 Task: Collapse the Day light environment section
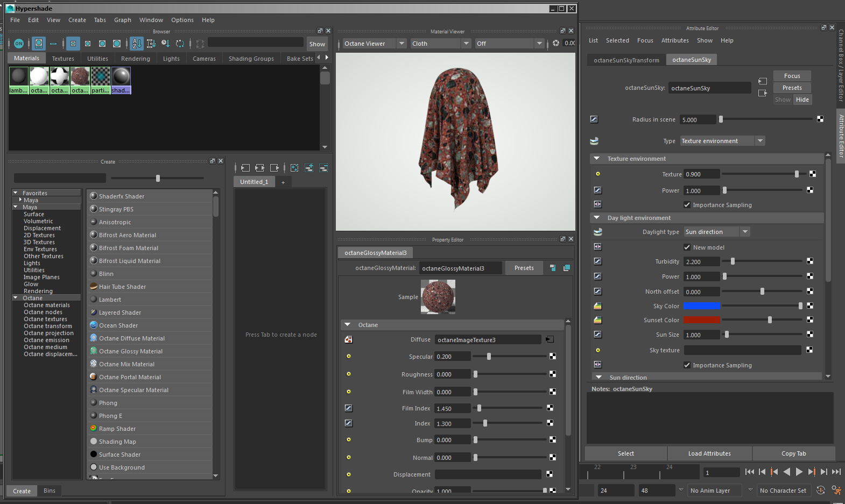(x=596, y=218)
